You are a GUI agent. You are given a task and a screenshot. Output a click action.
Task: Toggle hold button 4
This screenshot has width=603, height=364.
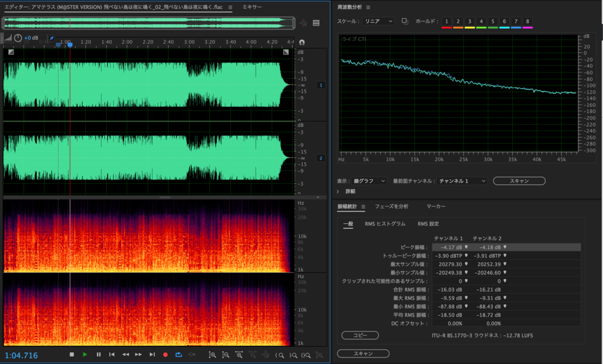click(481, 22)
